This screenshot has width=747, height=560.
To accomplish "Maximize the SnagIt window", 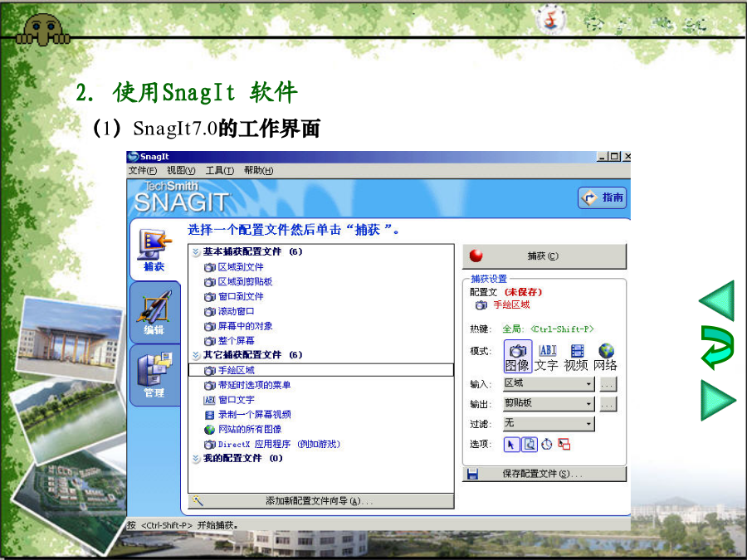I will (614, 156).
